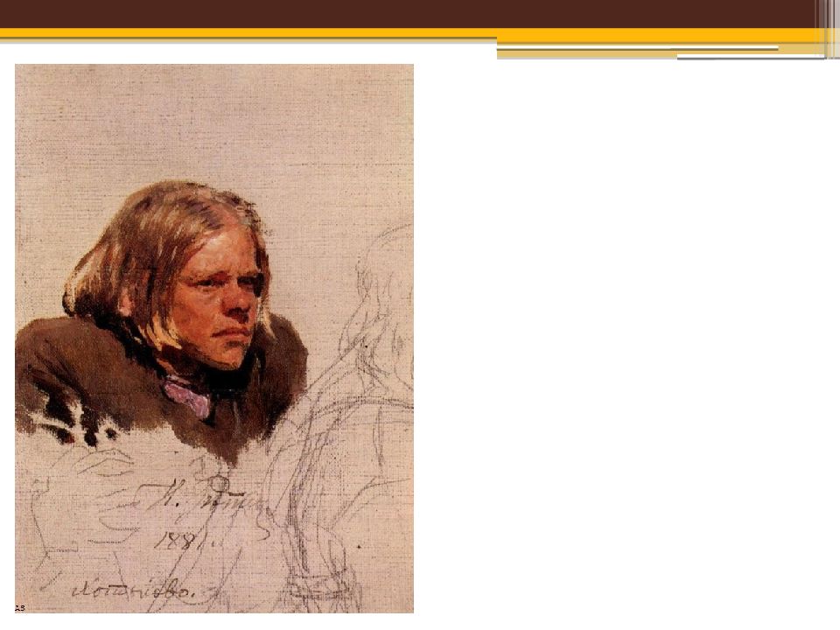This screenshot has width=840, height=630.
Task: Select the purple scarf on the portrait
Action: (187, 397)
